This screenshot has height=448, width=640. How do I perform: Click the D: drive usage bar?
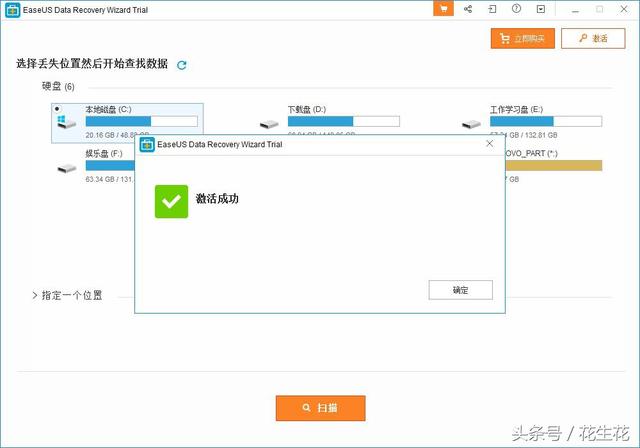344,121
